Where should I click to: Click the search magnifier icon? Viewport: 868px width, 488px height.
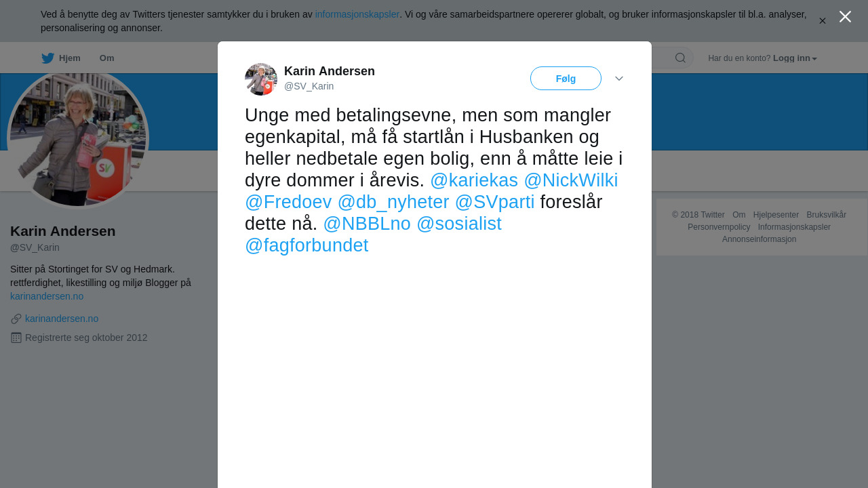coord(680,58)
